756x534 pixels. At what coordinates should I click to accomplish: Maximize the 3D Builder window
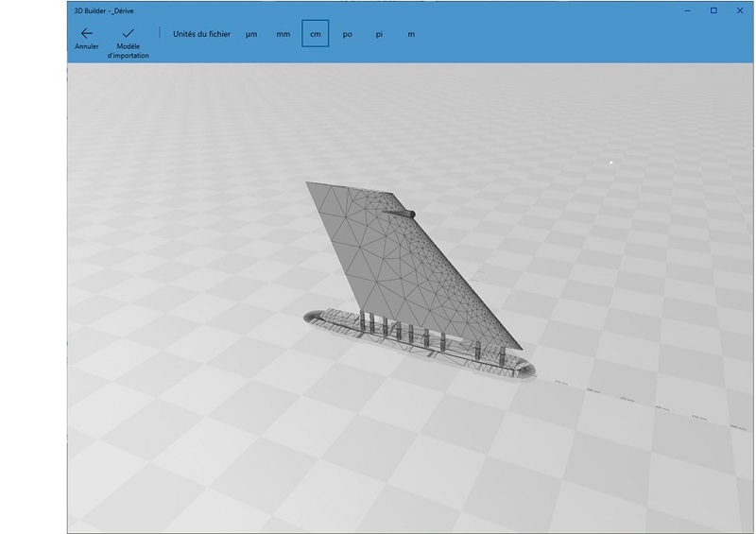(713, 10)
